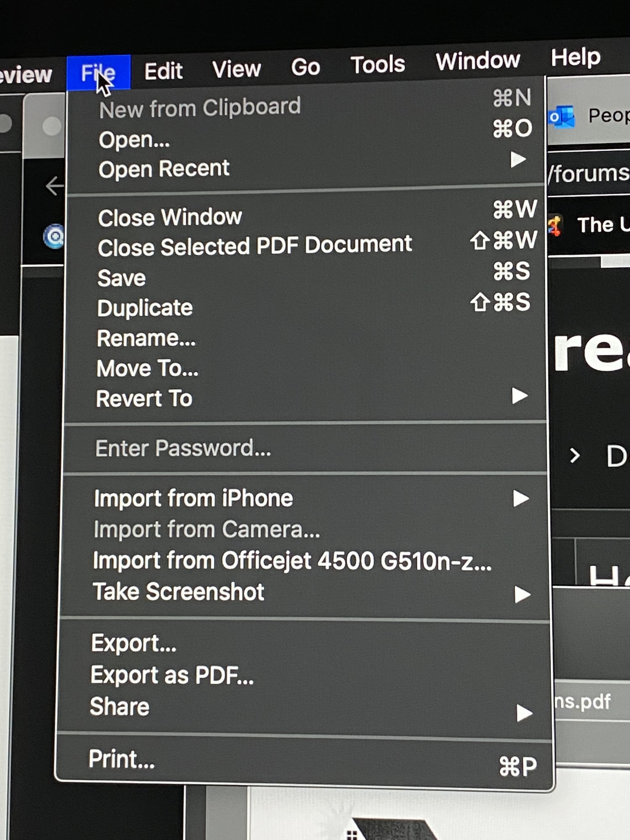Open the Help menu
The width and height of the screenshot is (630, 840).
click(576, 57)
